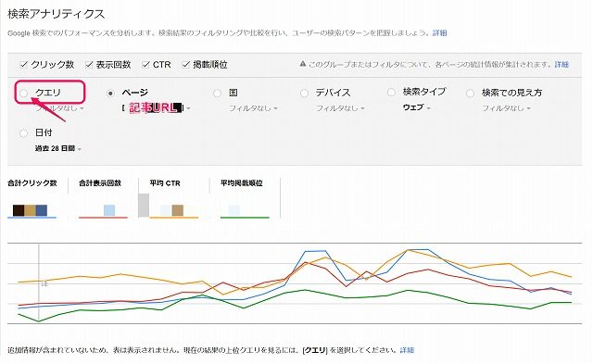Screen dimensions: 593x364
Task: Toggle the 表示回数 checkbox
Action: [x=89, y=64]
